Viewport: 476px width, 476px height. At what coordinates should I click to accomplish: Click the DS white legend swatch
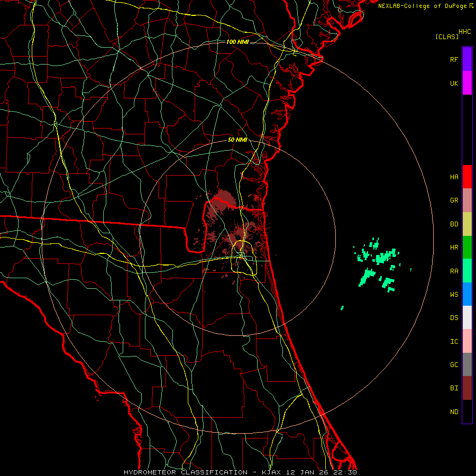point(467,317)
